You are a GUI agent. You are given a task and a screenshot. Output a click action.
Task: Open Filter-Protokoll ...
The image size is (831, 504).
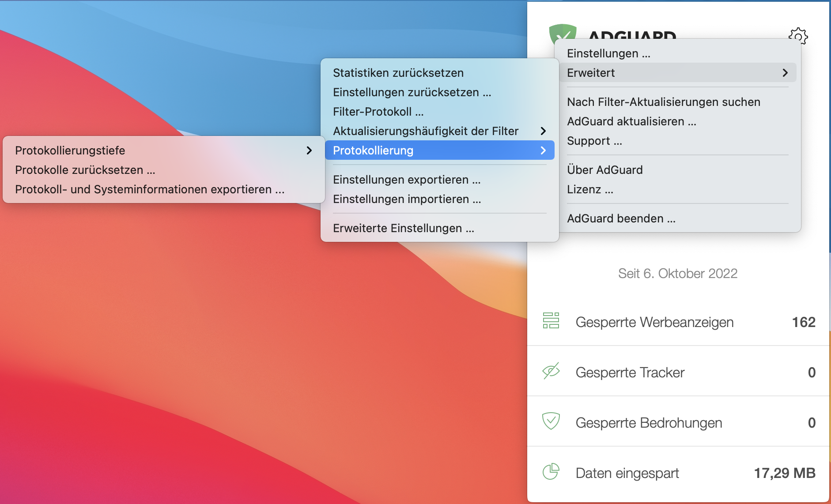coord(440,112)
